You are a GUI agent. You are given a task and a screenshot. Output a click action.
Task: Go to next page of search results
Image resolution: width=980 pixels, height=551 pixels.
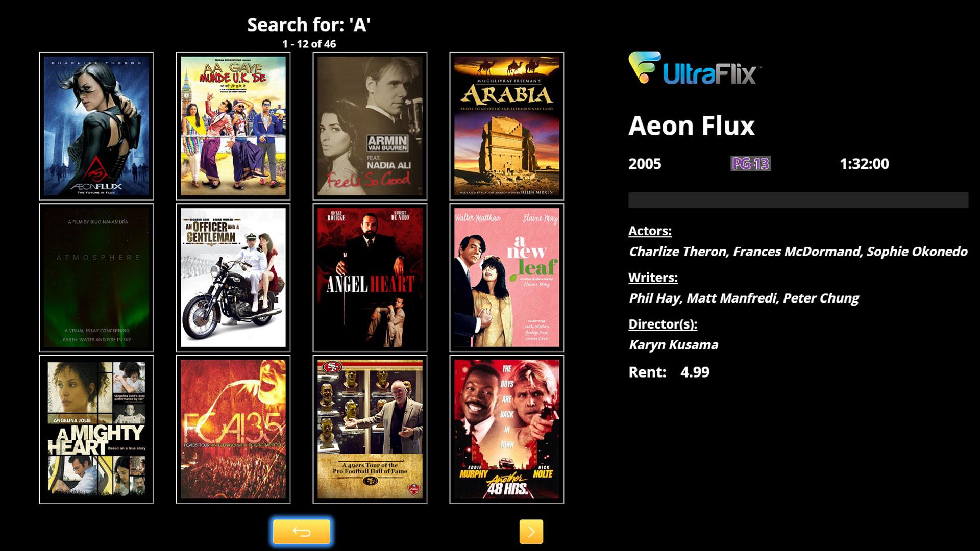point(531,532)
